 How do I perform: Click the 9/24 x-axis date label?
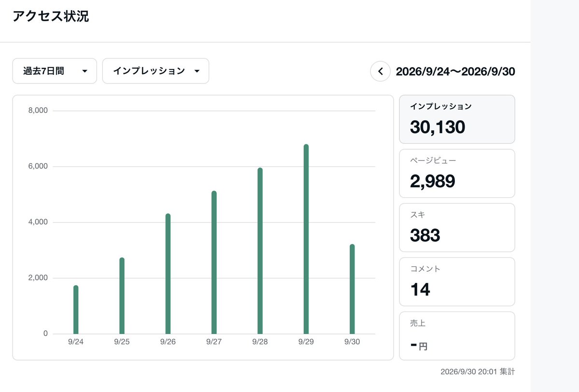click(76, 342)
